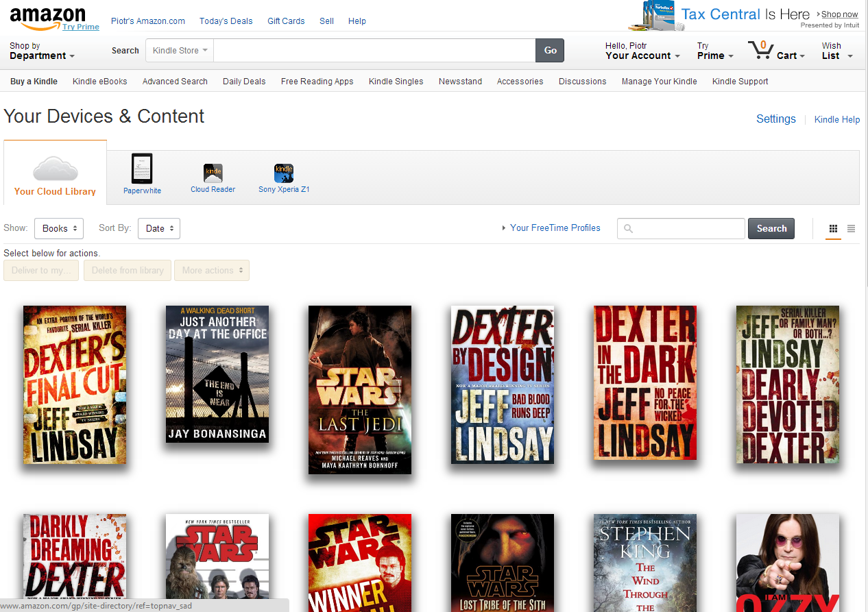Select Star Wars Lost Tribe of the Sith cover
The image size is (868, 612).
[503, 563]
